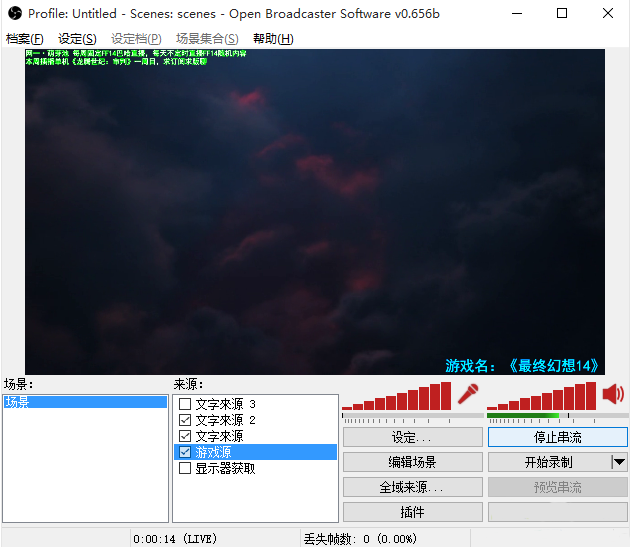Enable the 文字來源 3 source checkbox
630x547 pixels.
[185, 404]
